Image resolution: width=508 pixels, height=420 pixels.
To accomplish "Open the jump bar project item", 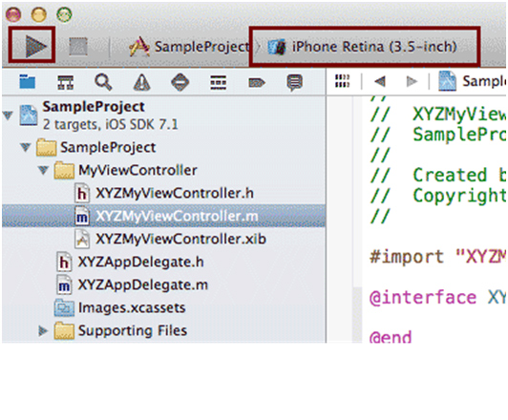I will (x=472, y=81).
